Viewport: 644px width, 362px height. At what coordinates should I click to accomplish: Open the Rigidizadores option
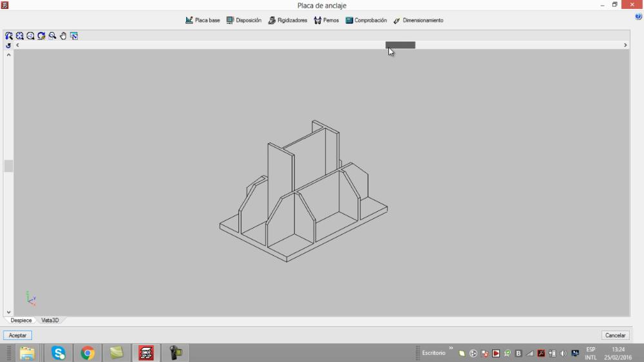tap(287, 20)
